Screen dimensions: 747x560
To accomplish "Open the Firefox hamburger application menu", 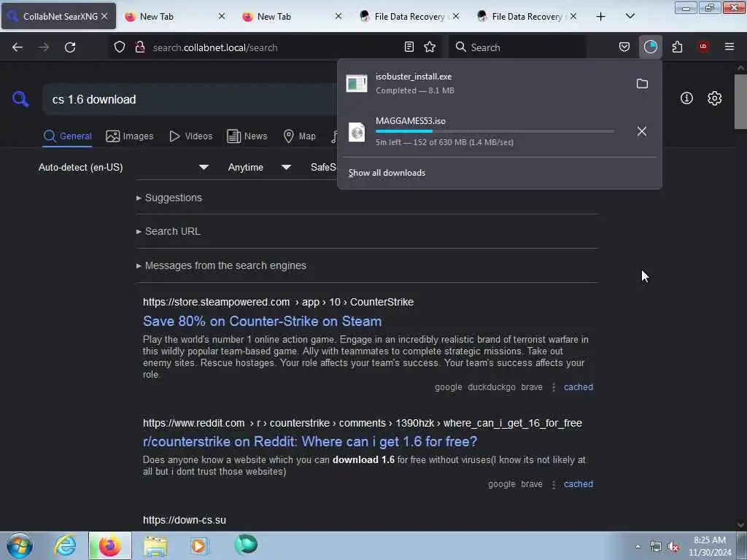I will (729, 47).
